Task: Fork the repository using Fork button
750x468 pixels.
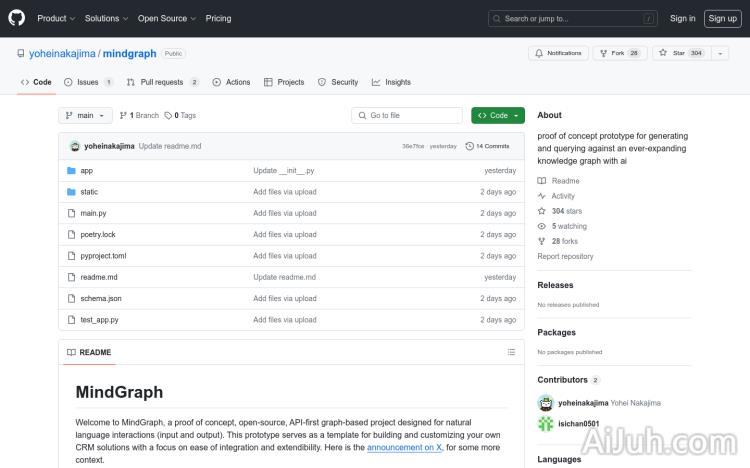Action: click(619, 53)
